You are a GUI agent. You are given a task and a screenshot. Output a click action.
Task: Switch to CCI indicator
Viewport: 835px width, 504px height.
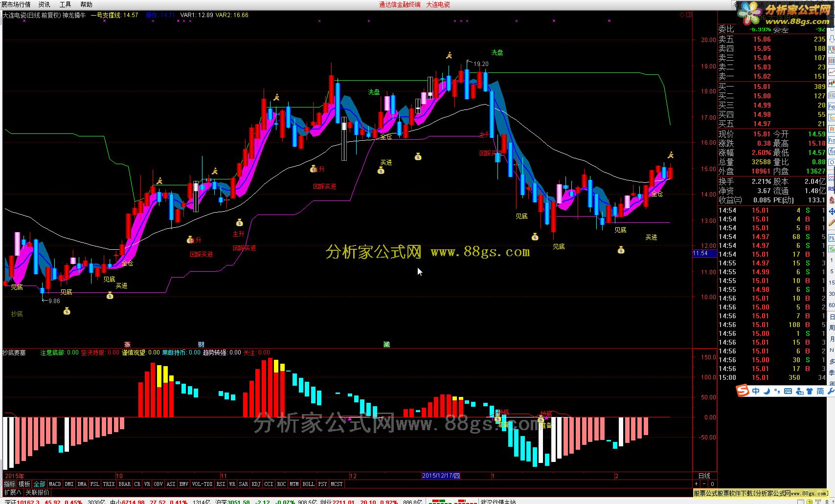(x=269, y=484)
